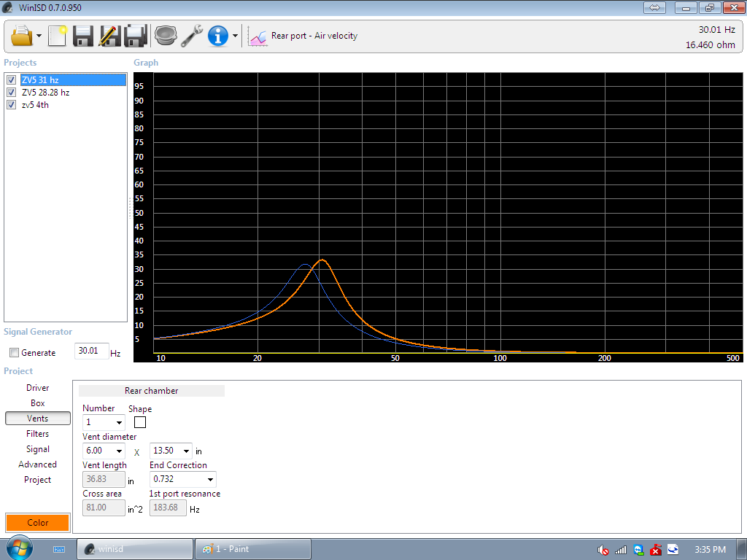Click the Save All stacked floppies icon

tap(135, 36)
